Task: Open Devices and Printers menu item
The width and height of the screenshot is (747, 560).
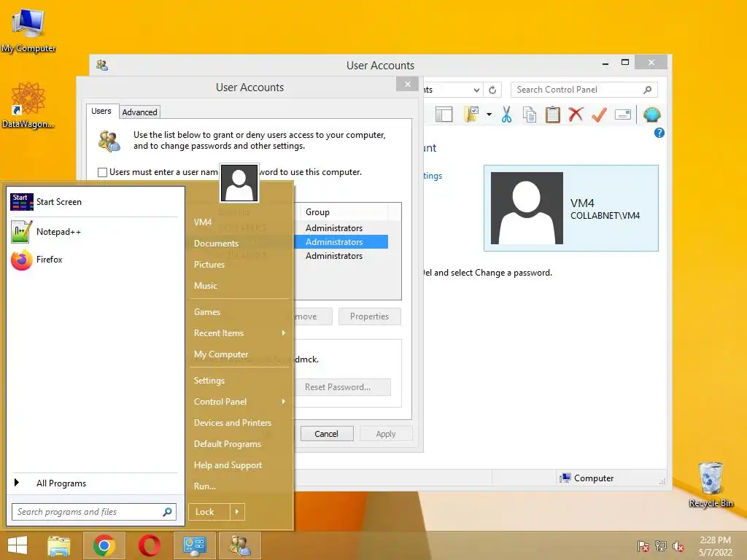Action: coord(233,423)
